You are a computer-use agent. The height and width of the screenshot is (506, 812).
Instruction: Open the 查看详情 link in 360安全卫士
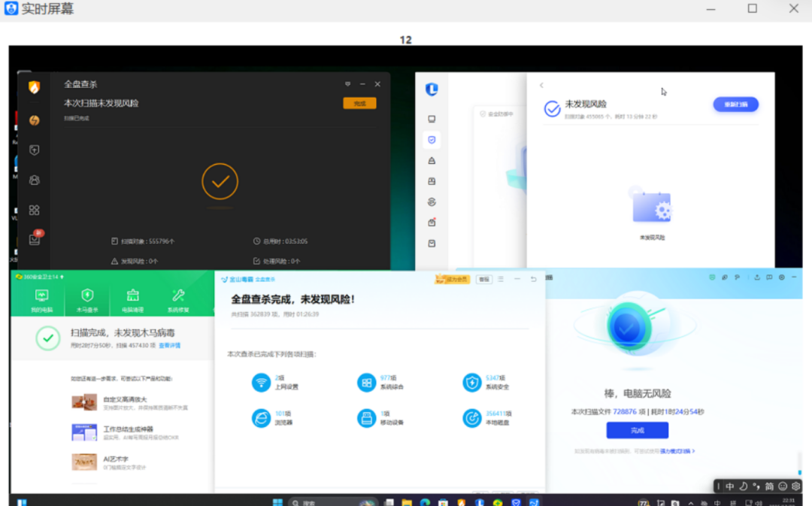click(170, 344)
